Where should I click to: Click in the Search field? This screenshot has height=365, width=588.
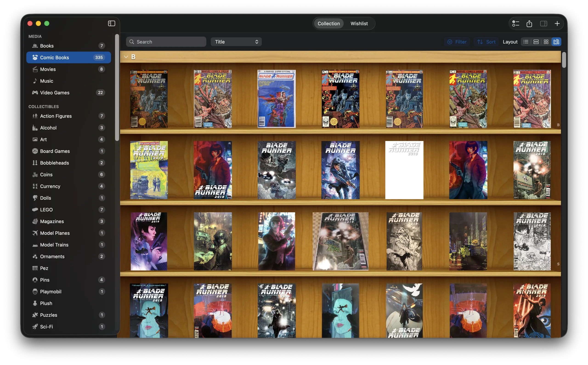coord(166,42)
